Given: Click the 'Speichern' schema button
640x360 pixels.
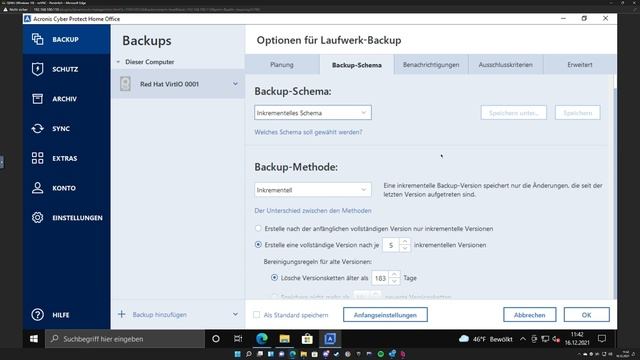Looking at the screenshot, I should (578, 113).
